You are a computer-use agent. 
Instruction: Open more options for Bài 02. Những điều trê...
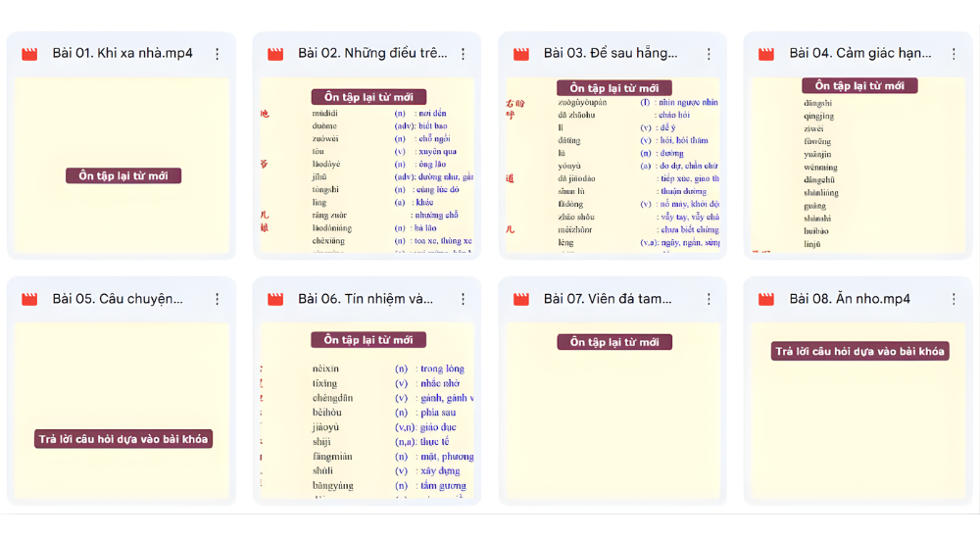coord(464,54)
